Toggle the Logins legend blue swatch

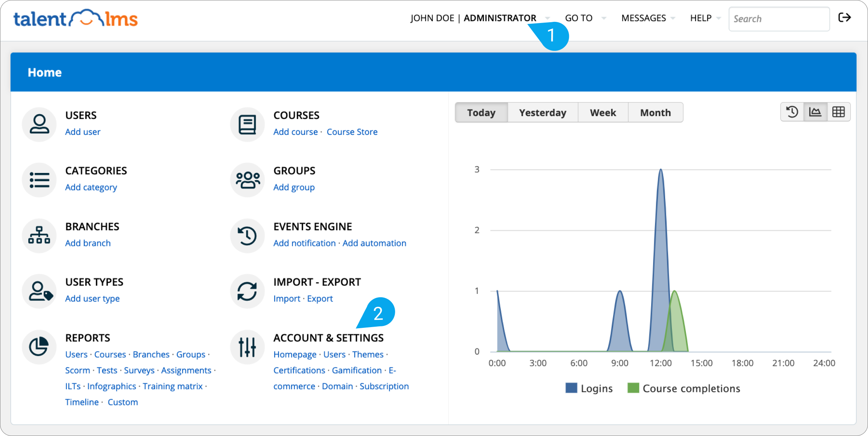571,388
